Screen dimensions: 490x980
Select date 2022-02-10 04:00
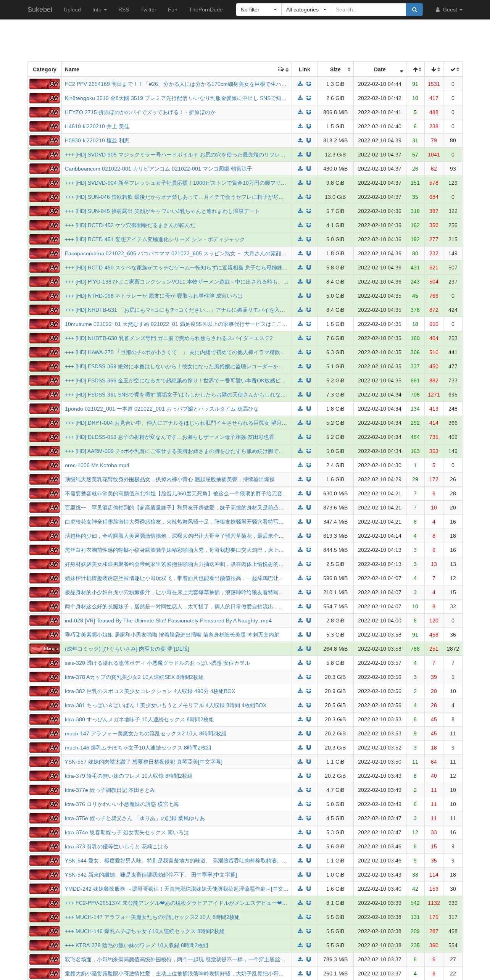380,621
